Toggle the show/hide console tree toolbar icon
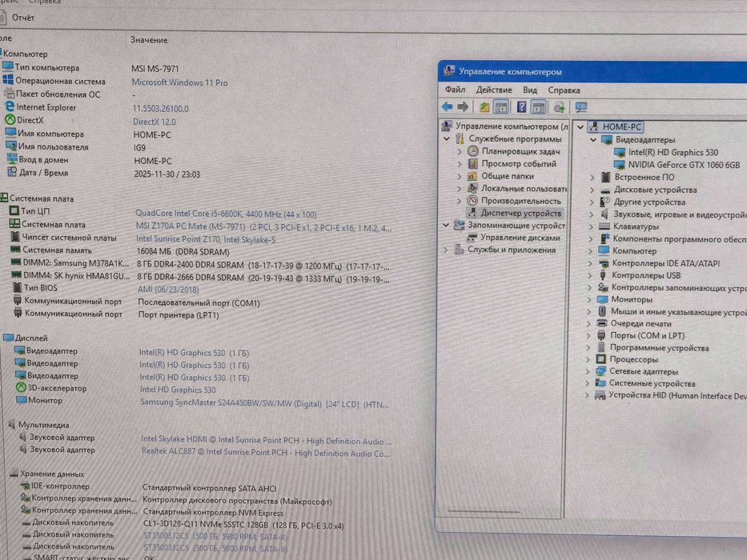747x560 pixels. click(500, 108)
